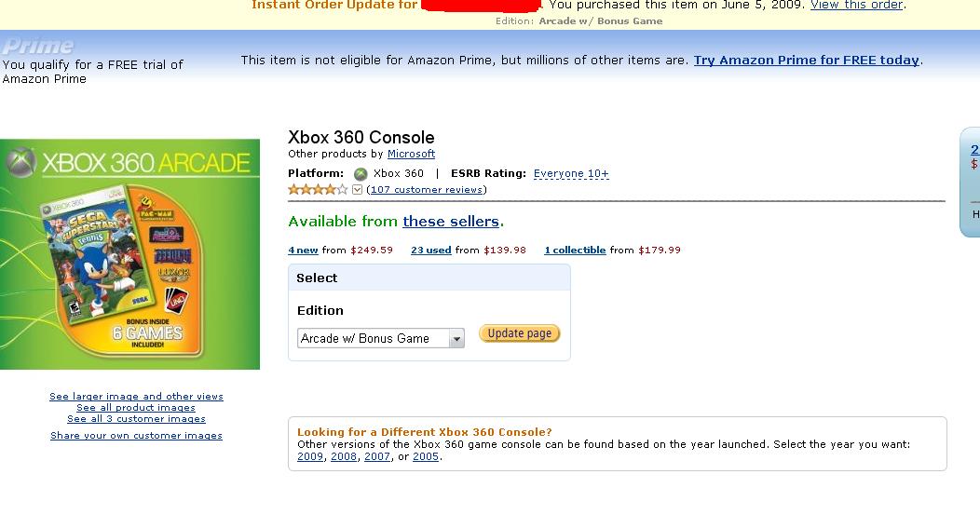Open the View this order link
Screen dimensions: 980x515
click(x=856, y=5)
